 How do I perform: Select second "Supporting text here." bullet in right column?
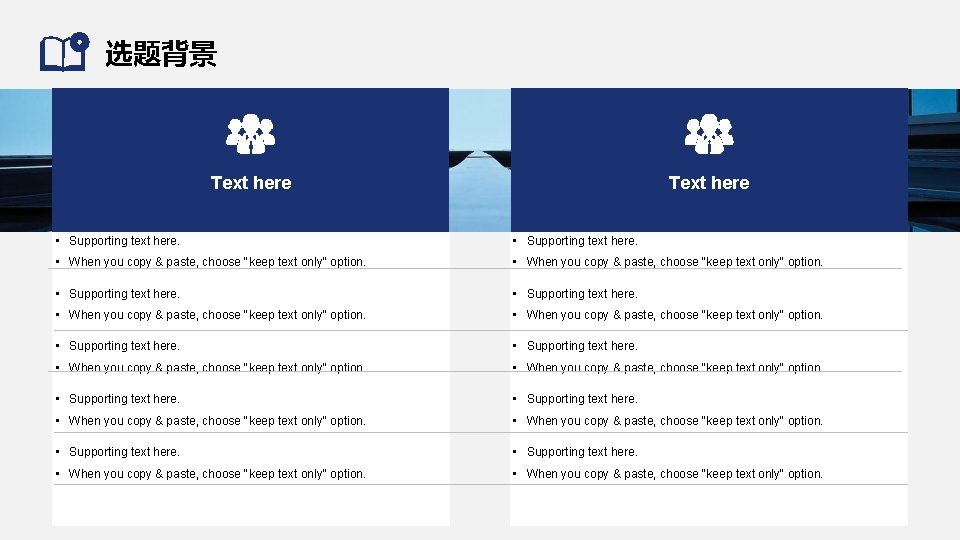pos(582,294)
